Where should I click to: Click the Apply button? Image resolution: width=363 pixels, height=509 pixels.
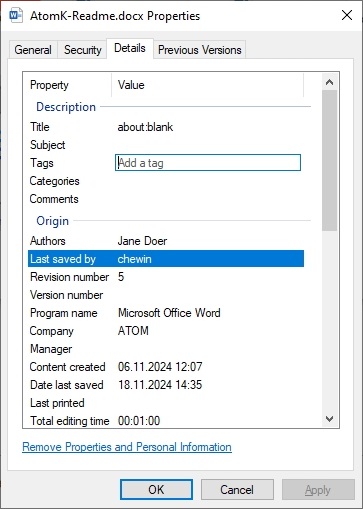click(x=318, y=490)
